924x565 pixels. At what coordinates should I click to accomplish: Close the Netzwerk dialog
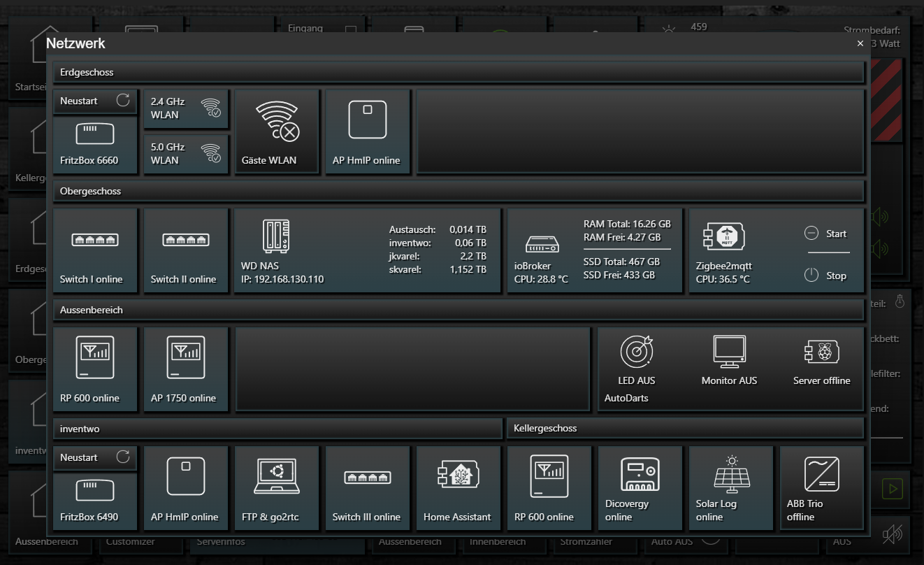point(860,43)
